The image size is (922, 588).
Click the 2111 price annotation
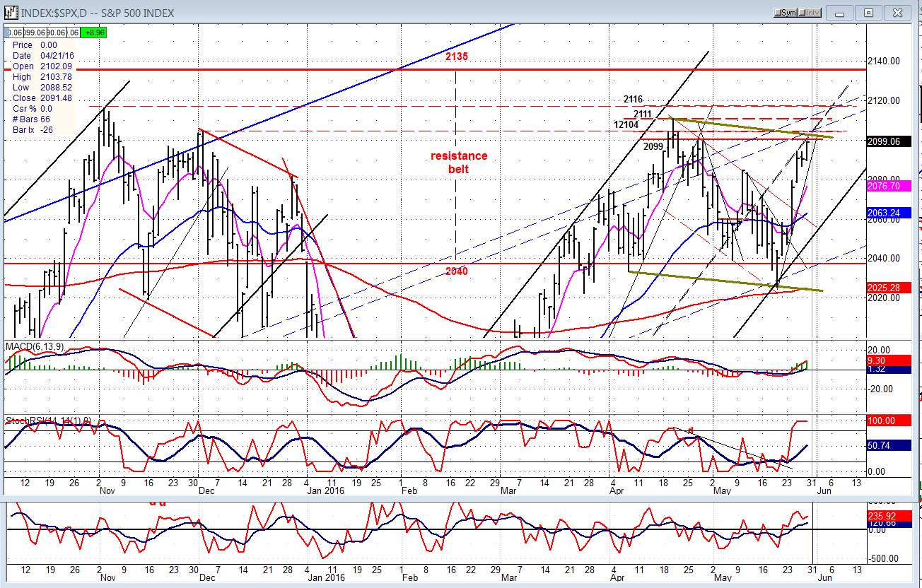point(643,114)
